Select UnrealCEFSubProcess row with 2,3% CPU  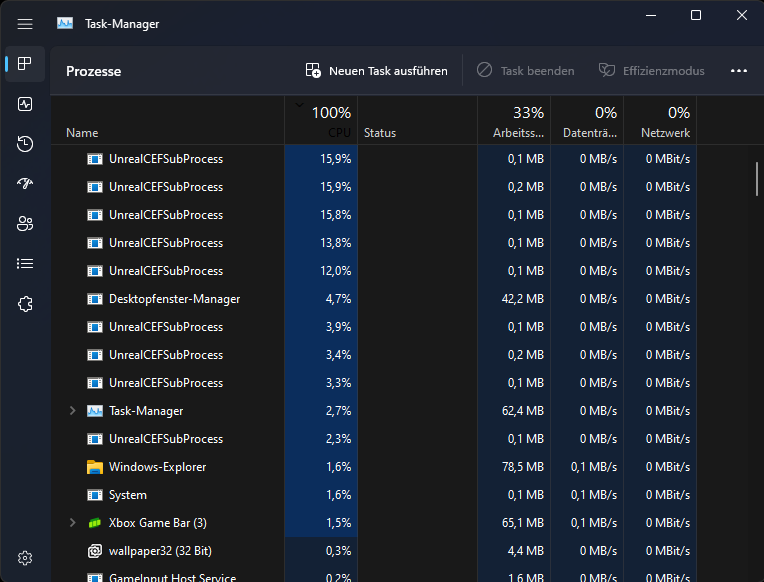pos(374,439)
